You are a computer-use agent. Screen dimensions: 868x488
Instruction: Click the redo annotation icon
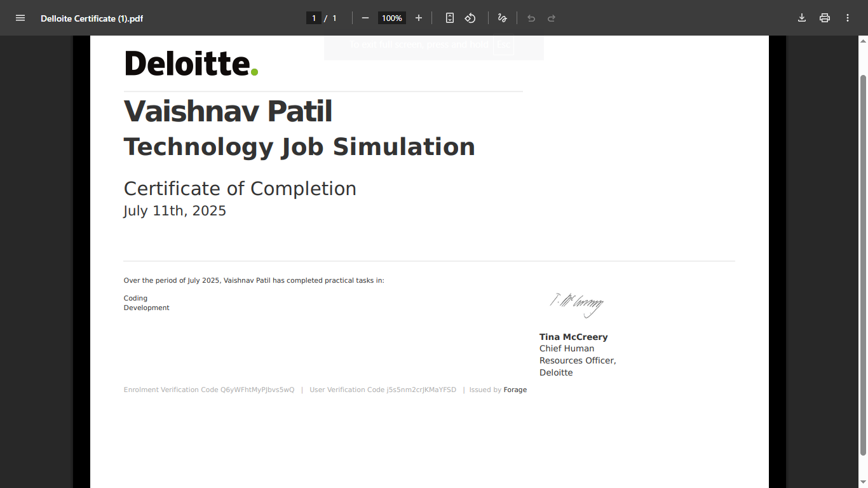[x=550, y=18]
